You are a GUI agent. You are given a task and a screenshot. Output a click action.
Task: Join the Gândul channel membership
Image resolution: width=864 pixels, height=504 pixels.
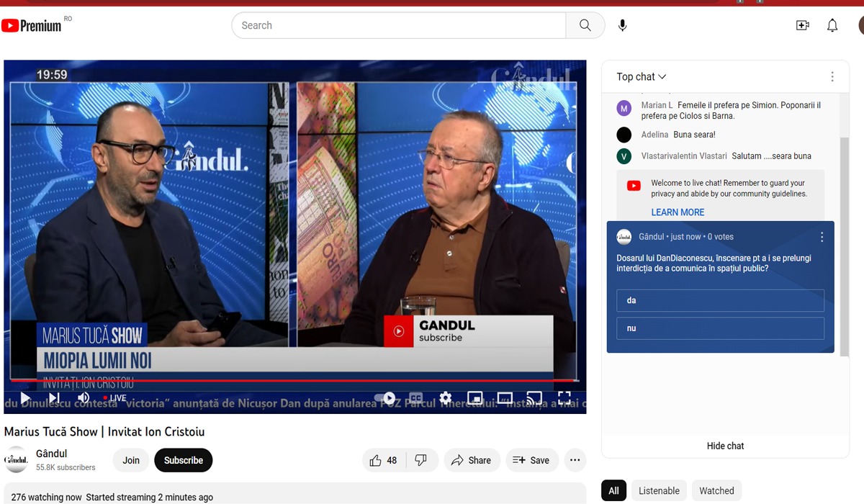click(x=131, y=460)
